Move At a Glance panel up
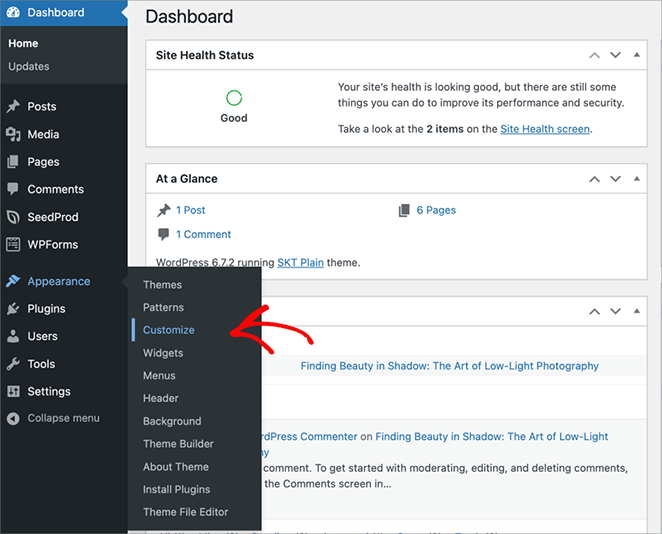 [594, 179]
